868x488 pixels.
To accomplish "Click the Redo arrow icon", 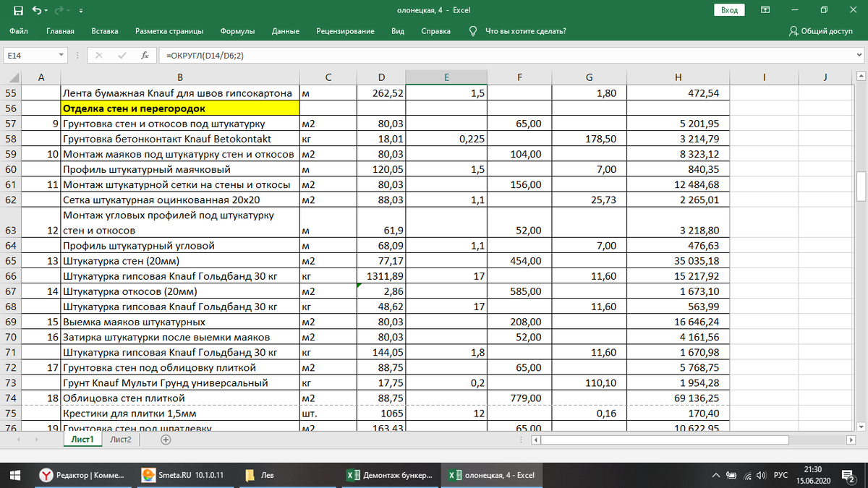I will pos(59,10).
